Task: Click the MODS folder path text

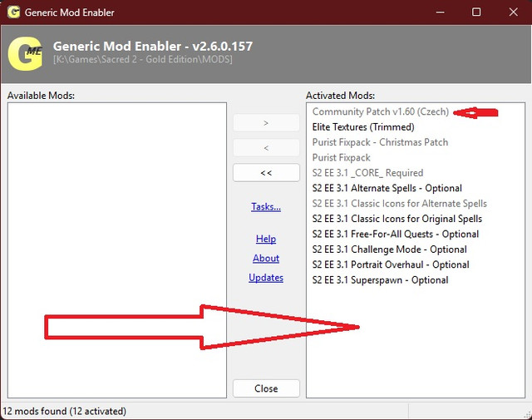Action: click(143, 59)
